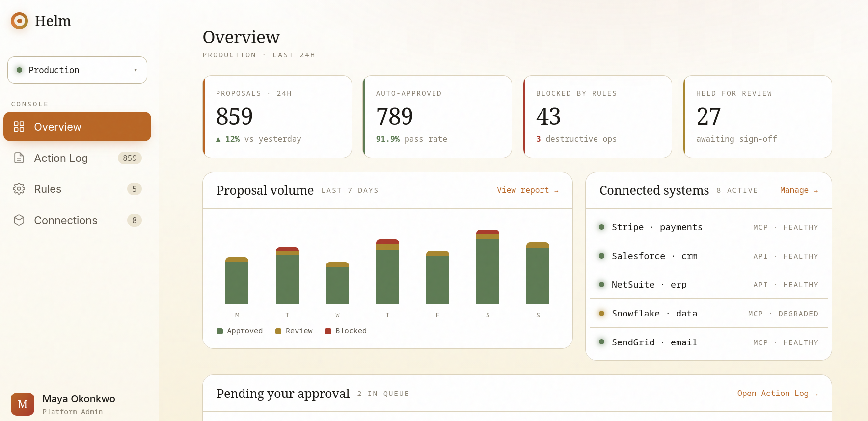Select the SendGrid email system row
The width and height of the screenshot is (868, 421).
point(708,342)
